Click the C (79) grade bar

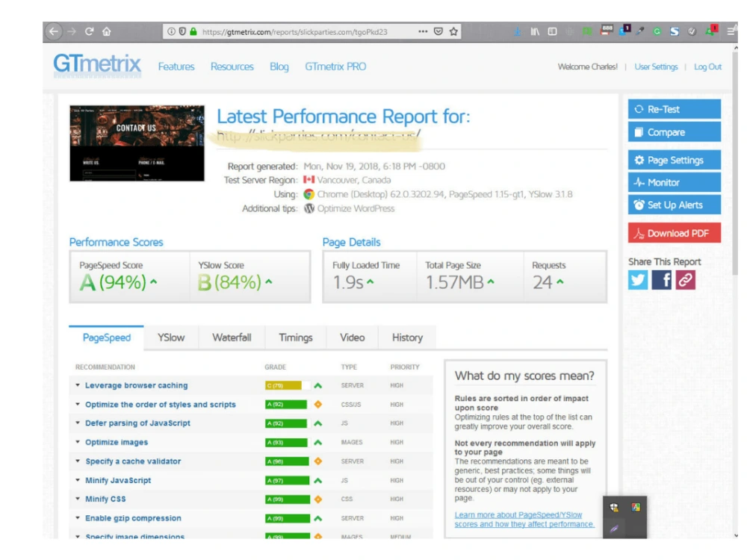(288, 386)
